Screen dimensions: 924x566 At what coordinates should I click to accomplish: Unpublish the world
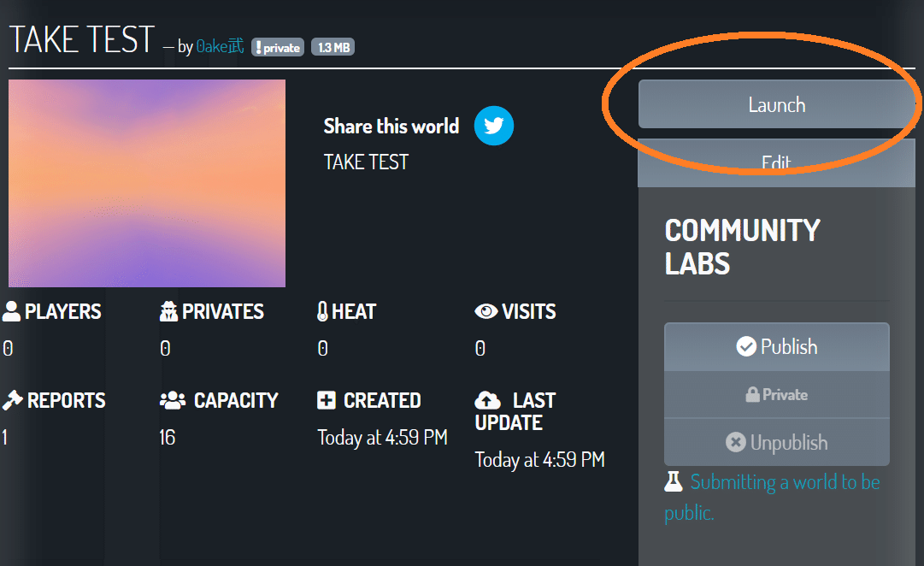tap(776, 443)
